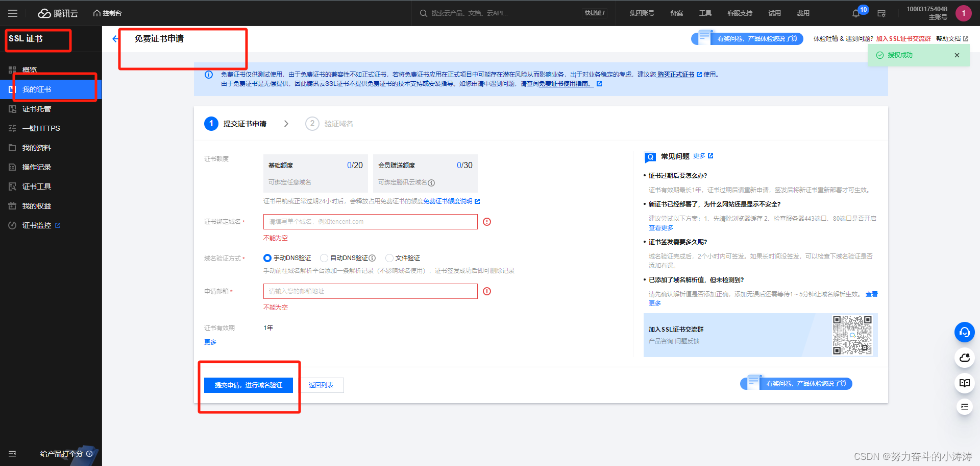
Task: Close the 授权成功 notification
Action: tap(957, 55)
